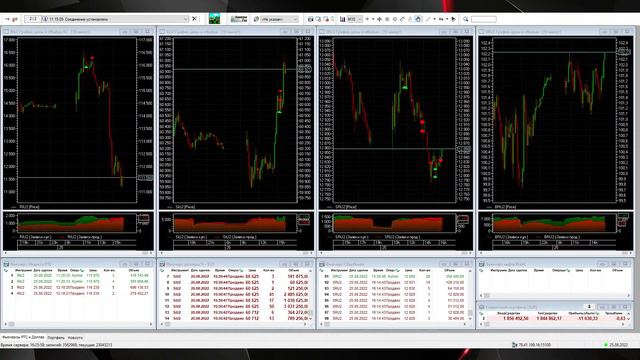This screenshot has height=360, width=640.
Task: Click the SRU2 chart window title icon
Action: pos(322,31)
